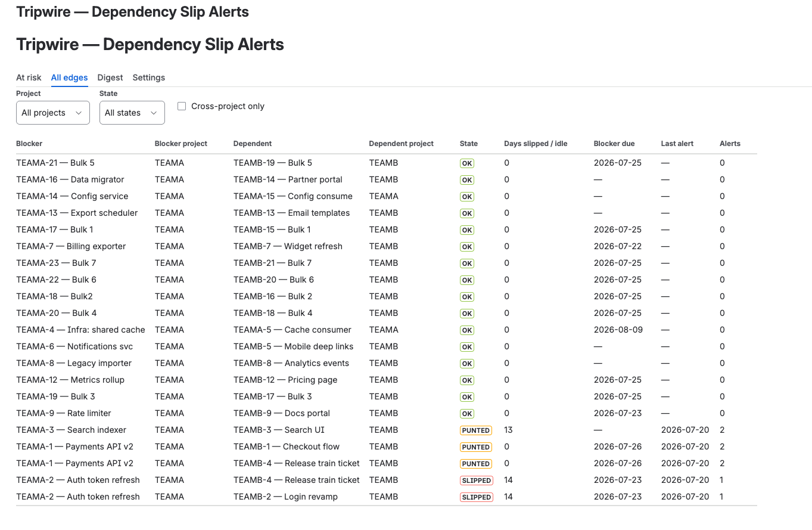
Task: Click the Blocker column header
Action: (x=29, y=144)
